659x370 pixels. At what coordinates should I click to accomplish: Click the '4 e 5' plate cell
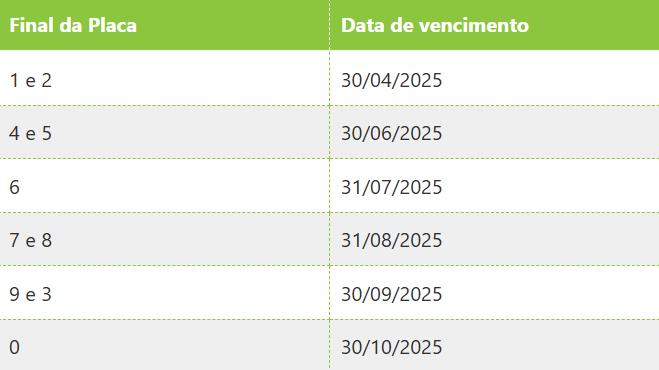[164, 132]
